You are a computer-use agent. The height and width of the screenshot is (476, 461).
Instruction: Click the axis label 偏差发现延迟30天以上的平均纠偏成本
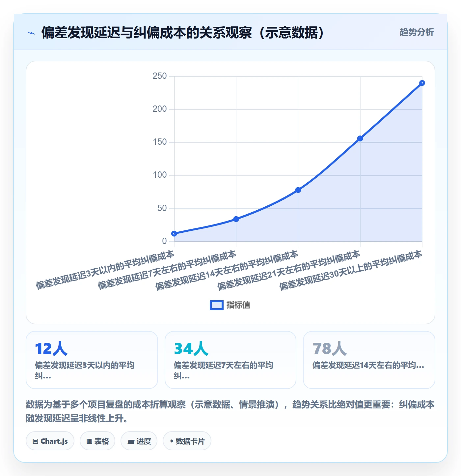tap(351, 270)
